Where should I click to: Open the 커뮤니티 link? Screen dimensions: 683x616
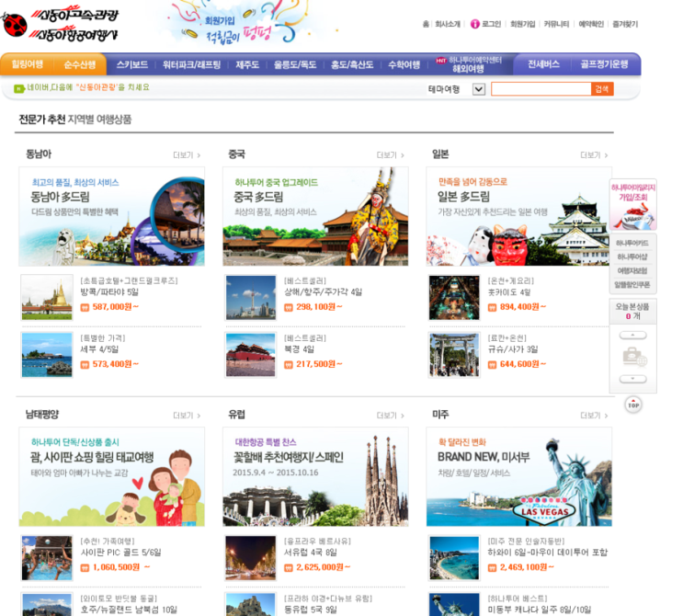556,25
